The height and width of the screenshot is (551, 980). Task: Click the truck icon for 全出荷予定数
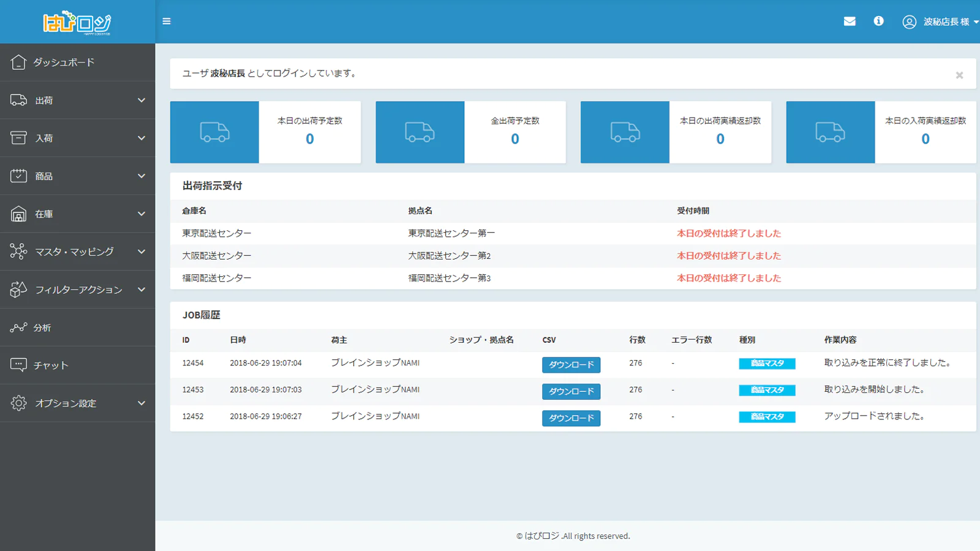420,132
